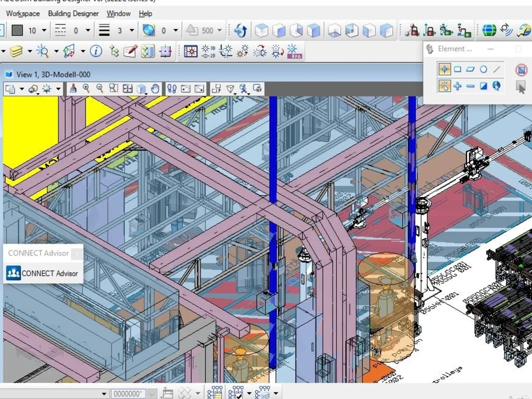
Task: Click the View Previous icon
Action: pos(186,89)
